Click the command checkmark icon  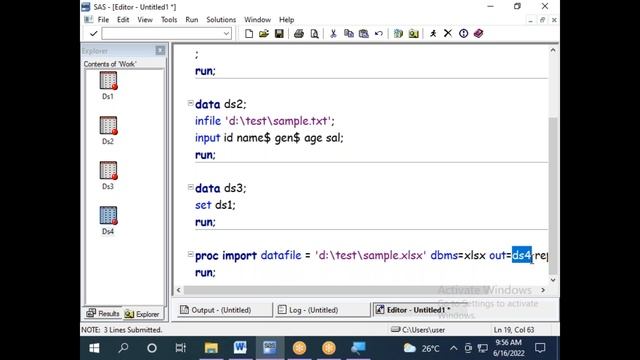coord(93,33)
